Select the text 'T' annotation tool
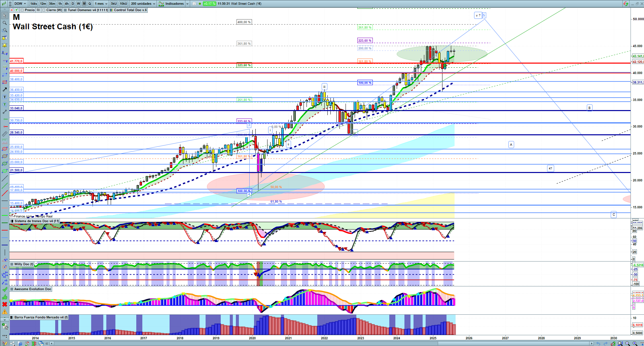The height and width of the screenshot is (346, 644). click(x=4, y=97)
